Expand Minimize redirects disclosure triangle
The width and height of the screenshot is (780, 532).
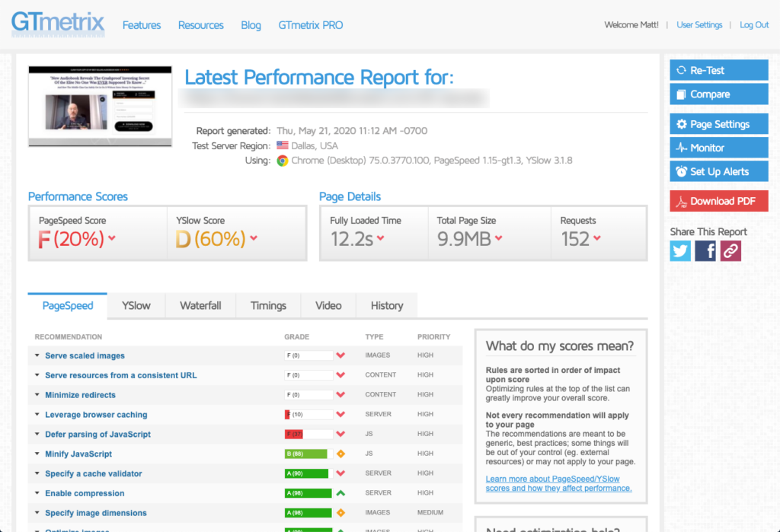point(37,394)
